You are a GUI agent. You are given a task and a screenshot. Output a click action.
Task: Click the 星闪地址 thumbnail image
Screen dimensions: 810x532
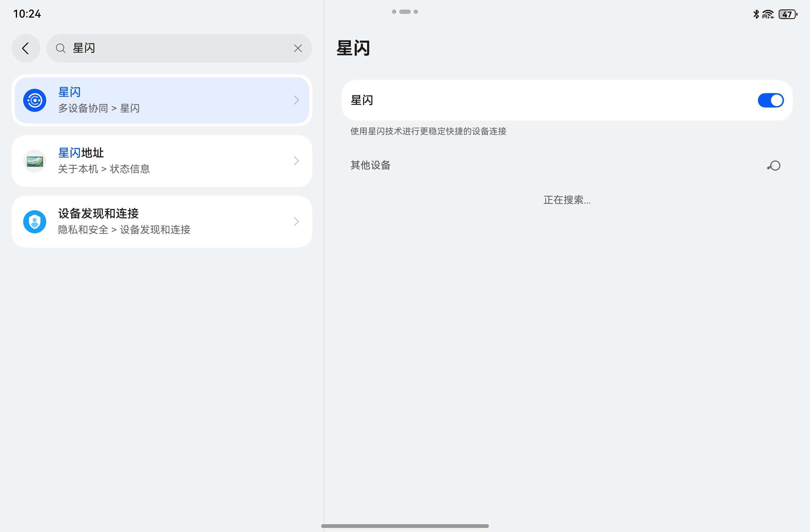coord(34,160)
